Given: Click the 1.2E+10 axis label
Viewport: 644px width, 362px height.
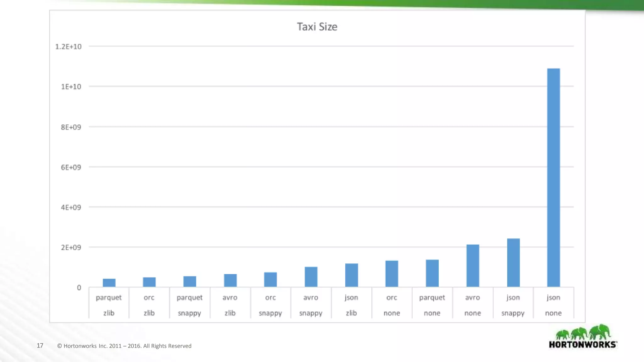Looking at the screenshot, I should (68, 47).
